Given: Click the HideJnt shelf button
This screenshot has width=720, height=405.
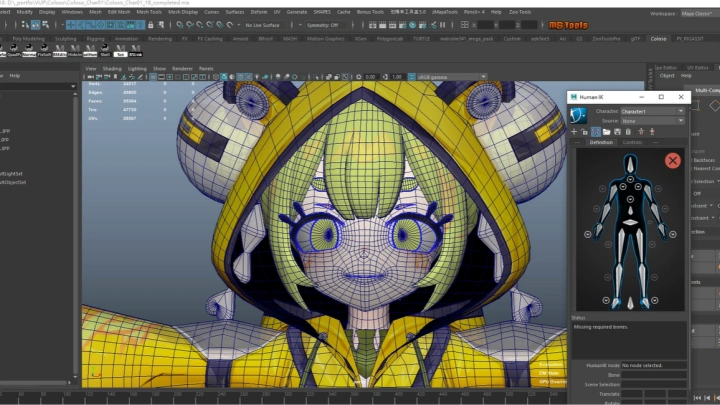Looking at the screenshot, I should coord(75,50).
